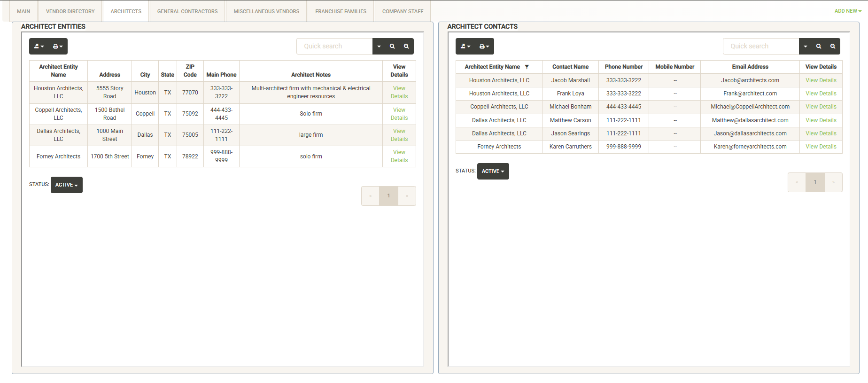868x383 pixels.
Task: Open export menu in Architect Contacts panel
Action: coord(465,47)
